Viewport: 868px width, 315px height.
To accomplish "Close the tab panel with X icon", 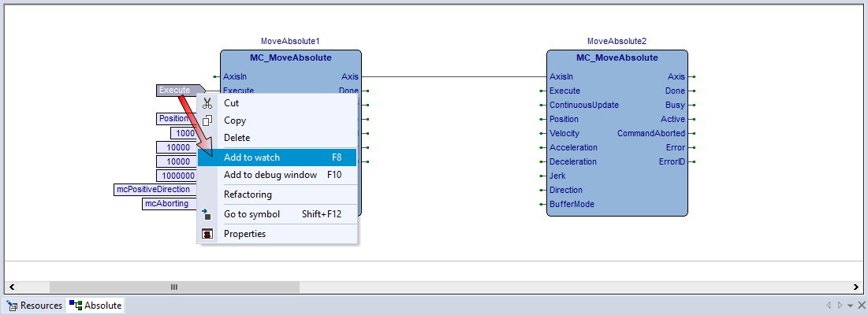I will [x=861, y=306].
